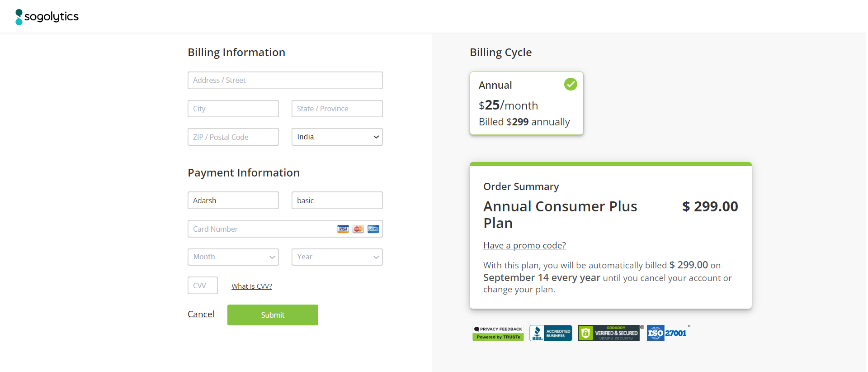Select the Annual billing cycle option
The image size is (868, 372).
(x=527, y=103)
